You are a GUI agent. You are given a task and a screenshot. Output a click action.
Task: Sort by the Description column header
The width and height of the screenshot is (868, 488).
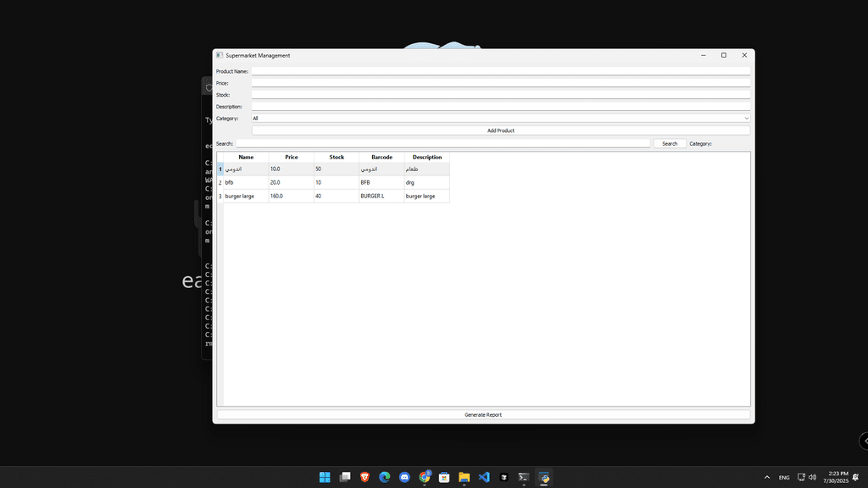(427, 157)
